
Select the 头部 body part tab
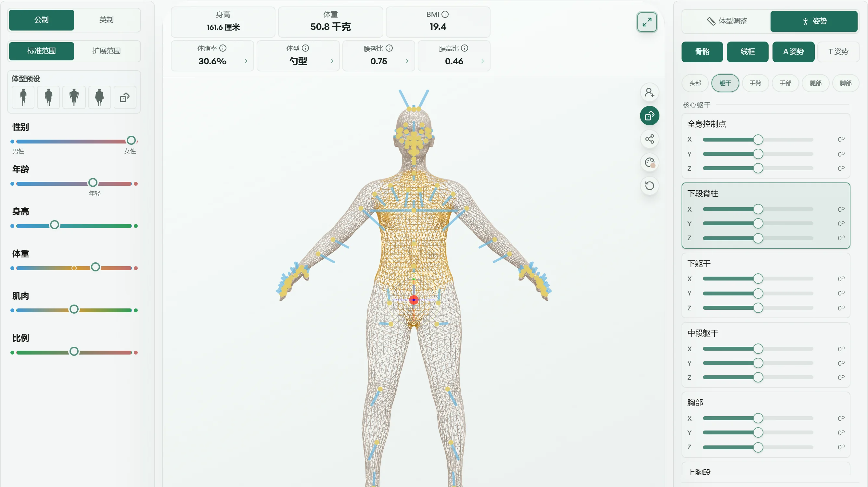pyautogui.click(x=695, y=83)
